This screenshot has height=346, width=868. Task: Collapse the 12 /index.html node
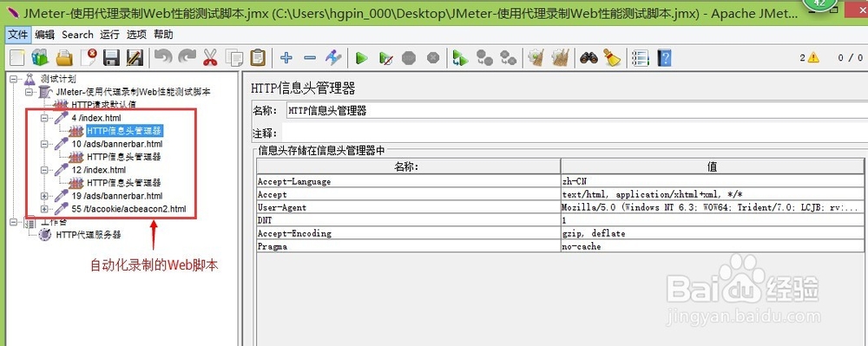[44, 170]
